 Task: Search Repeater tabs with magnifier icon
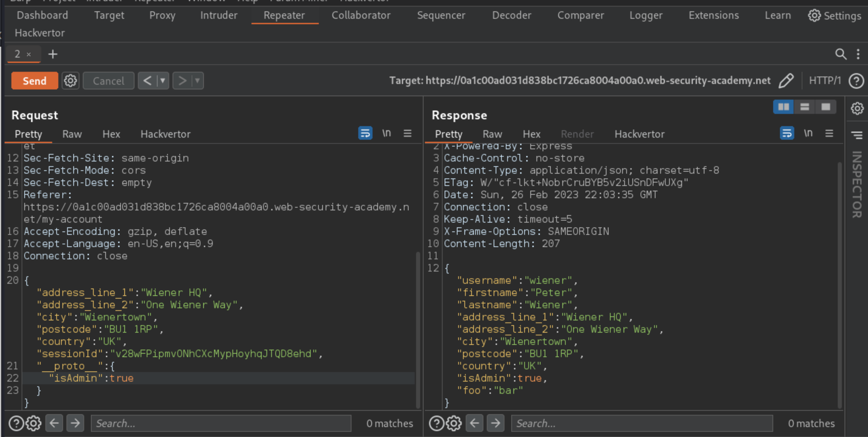pos(841,54)
